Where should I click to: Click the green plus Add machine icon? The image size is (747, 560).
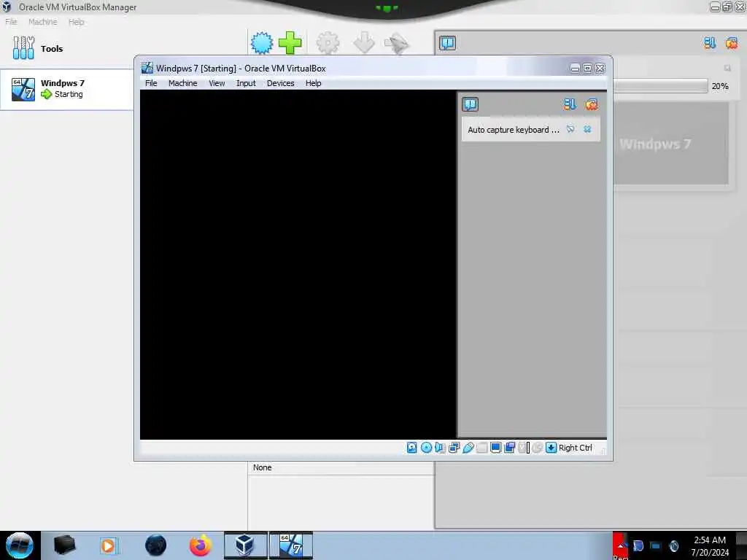[x=290, y=43]
